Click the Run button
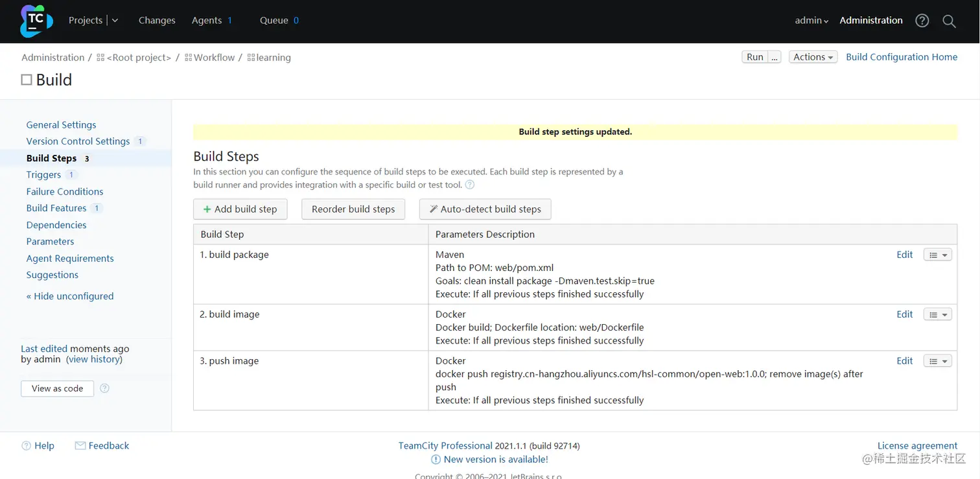The height and width of the screenshot is (479, 980). [754, 57]
